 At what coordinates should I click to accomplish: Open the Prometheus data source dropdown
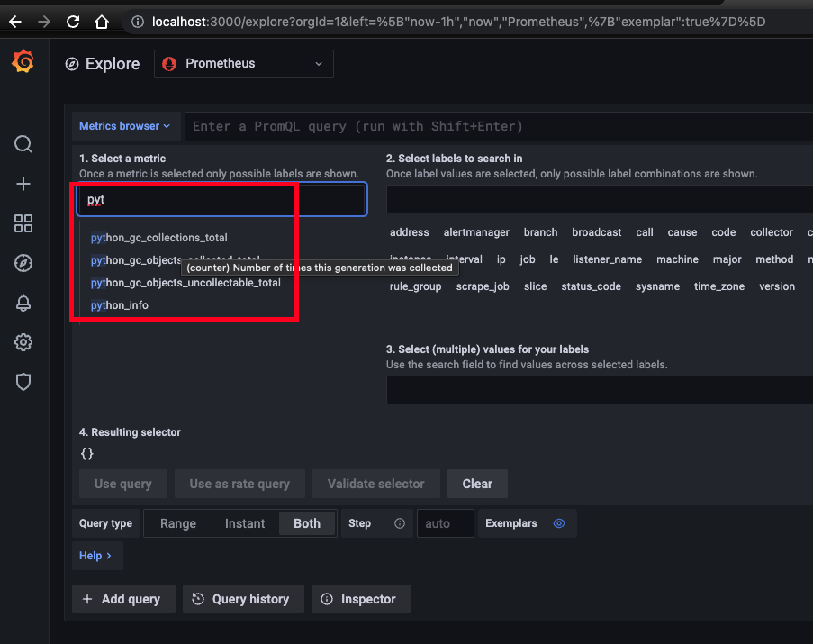243,63
